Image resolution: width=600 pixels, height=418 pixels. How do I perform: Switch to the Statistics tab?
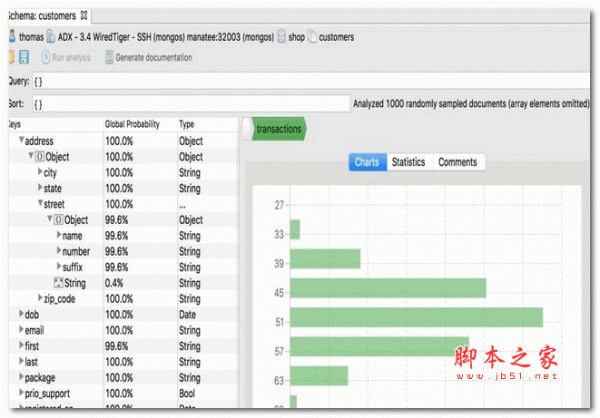(x=409, y=162)
